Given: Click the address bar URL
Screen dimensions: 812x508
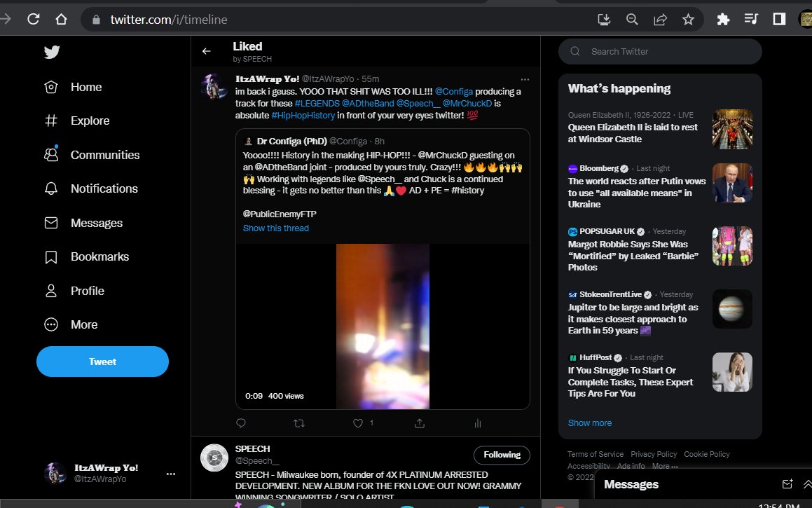Looking at the screenshot, I should click(169, 20).
